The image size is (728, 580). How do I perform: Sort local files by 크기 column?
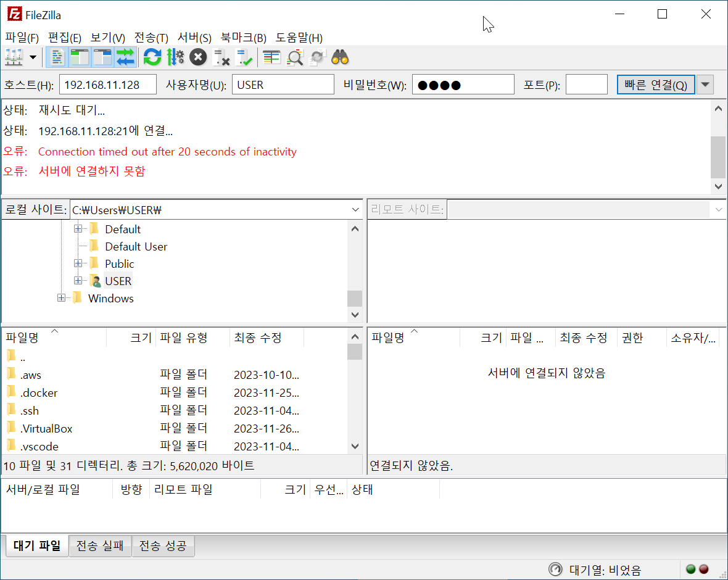coord(131,338)
